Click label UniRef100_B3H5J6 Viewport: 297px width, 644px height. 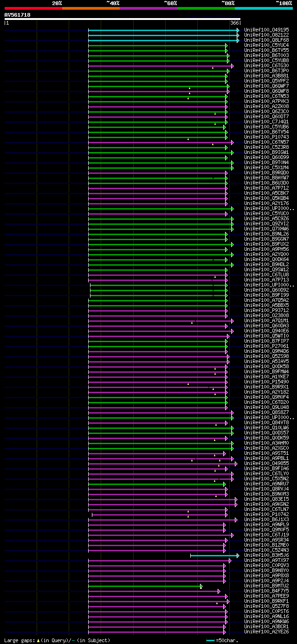[x=266, y=555]
